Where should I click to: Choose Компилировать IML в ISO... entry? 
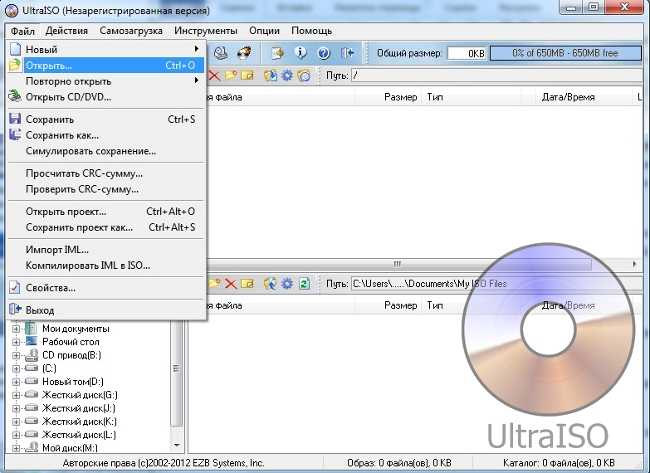(x=107, y=265)
